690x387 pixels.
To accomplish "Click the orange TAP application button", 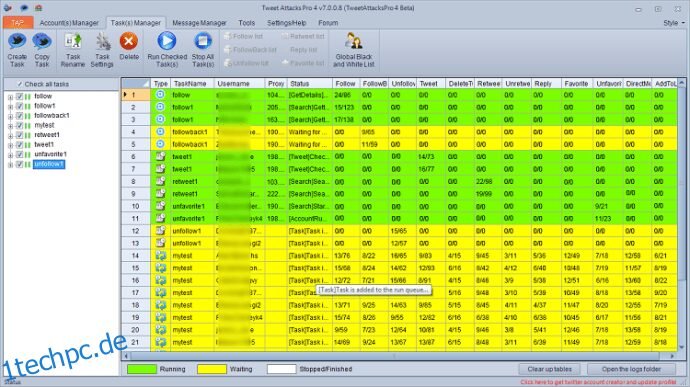I will pos(18,23).
